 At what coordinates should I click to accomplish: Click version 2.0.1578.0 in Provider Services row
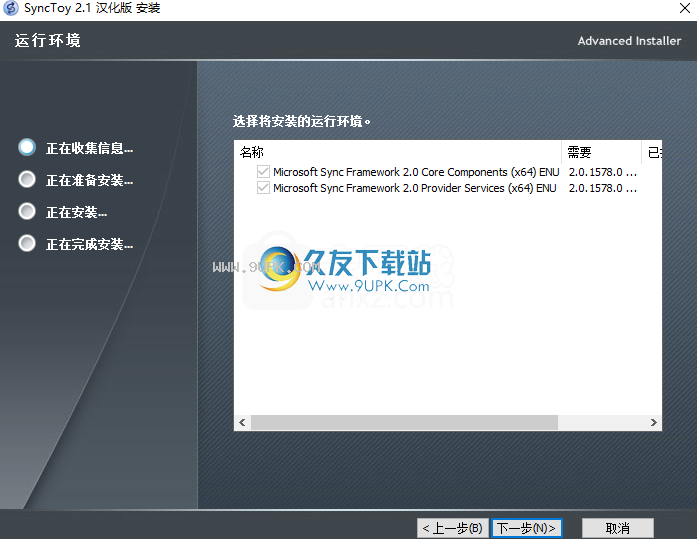(x=603, y=188)
